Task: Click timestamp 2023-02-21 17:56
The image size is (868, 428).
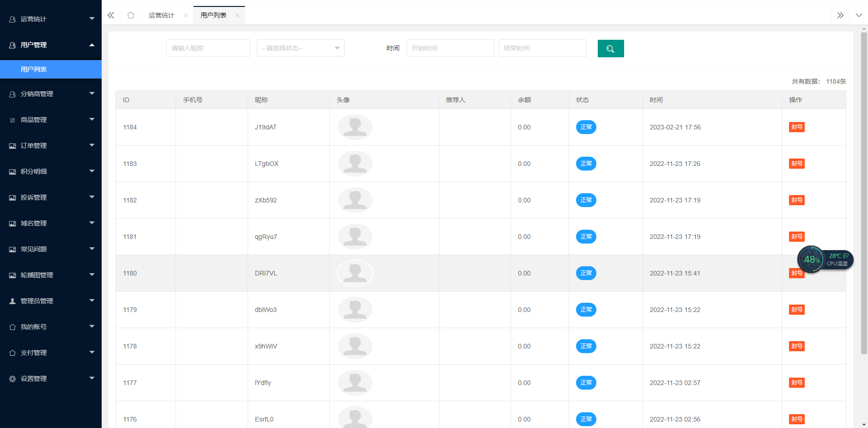Action: [x=675, y=127]
